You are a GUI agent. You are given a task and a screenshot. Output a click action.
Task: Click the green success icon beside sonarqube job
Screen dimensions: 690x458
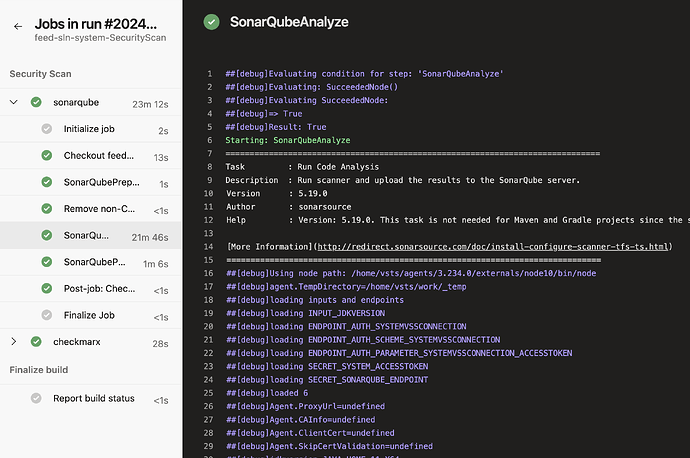coord(36,102)
